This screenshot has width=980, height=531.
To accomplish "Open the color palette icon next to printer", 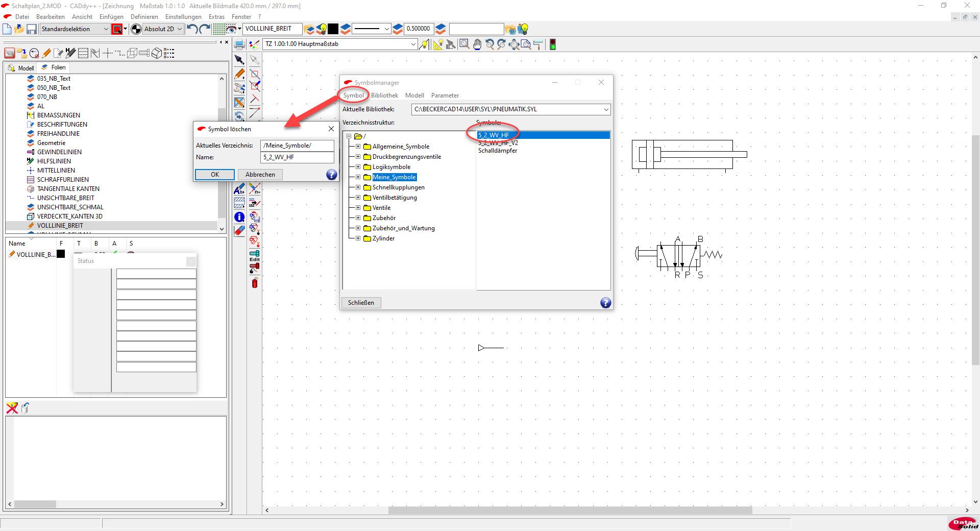I will (x=254, y=45).
